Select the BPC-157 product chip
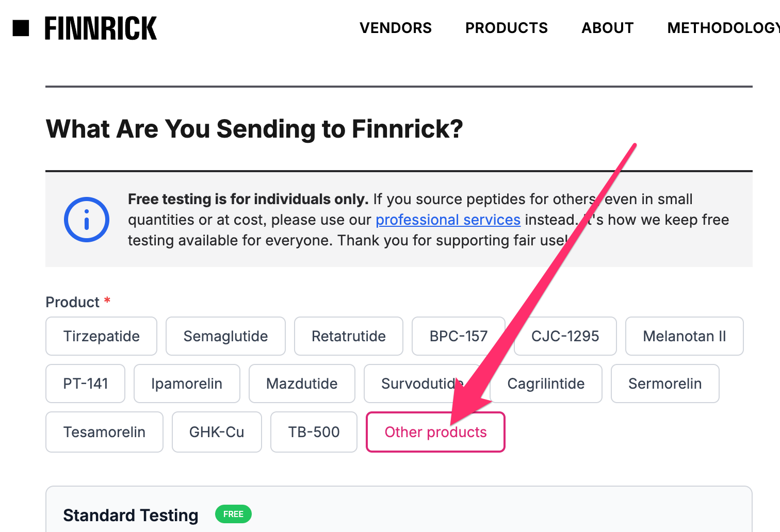Screen dimensions: 780x532 tap(458, 336)
